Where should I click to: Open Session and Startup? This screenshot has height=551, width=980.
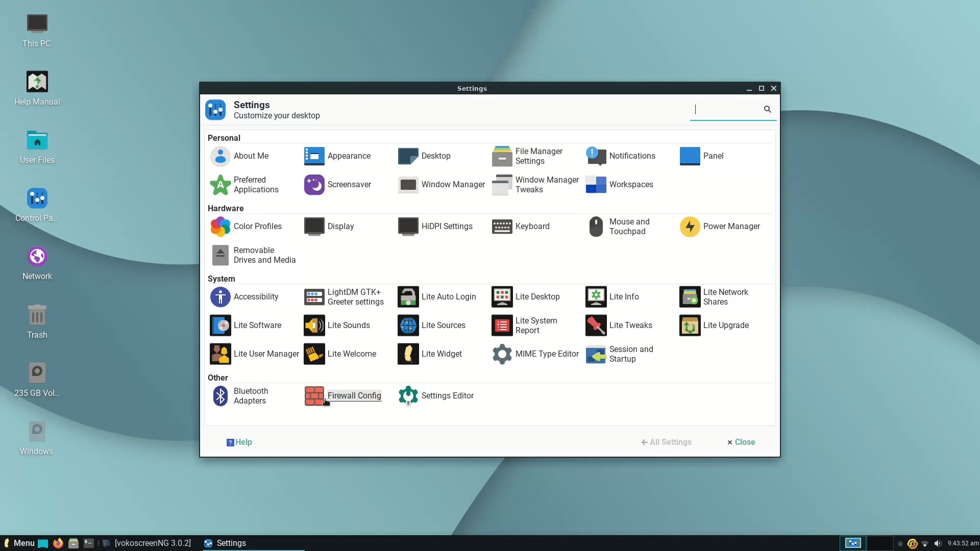[620, 354]
